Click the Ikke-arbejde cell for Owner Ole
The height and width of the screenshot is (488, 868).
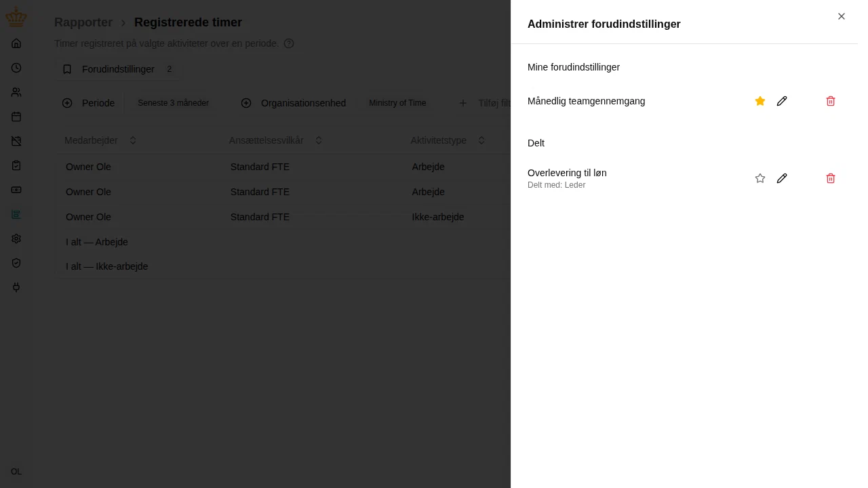point(438,217)
